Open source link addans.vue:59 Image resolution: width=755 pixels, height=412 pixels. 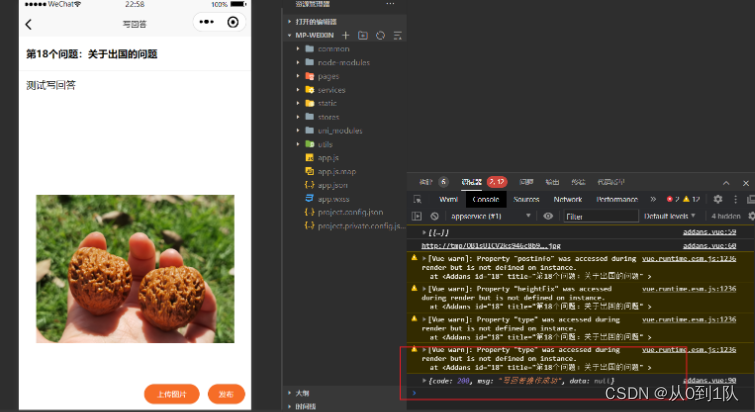click(710, 232)
